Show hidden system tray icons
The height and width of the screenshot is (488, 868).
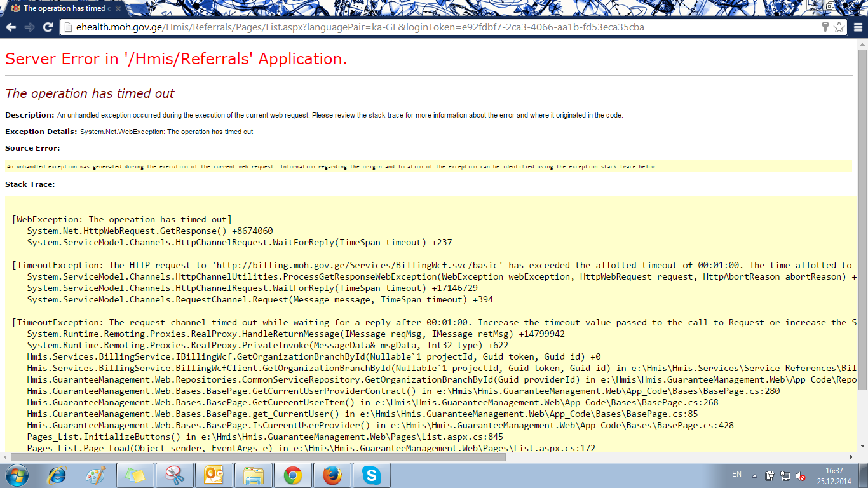pos(754,475)
